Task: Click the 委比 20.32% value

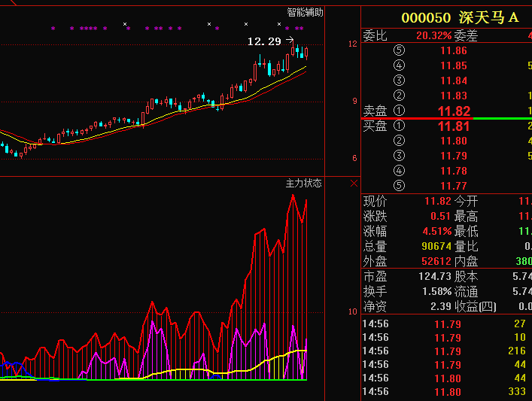Action: [x=433, y=35]
